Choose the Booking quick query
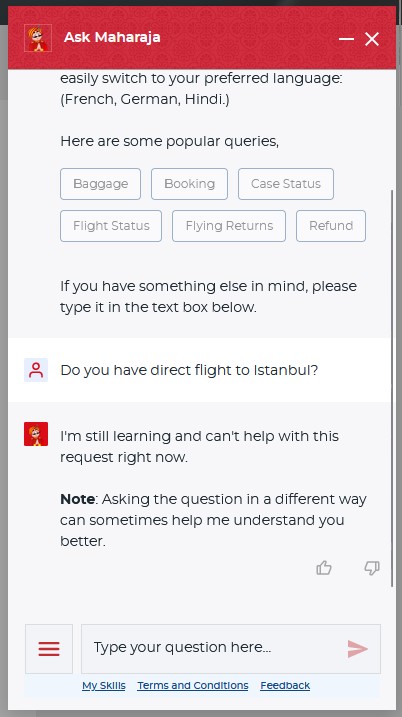The width and height of the screenshot is (402, 717). tap(189, 184)
